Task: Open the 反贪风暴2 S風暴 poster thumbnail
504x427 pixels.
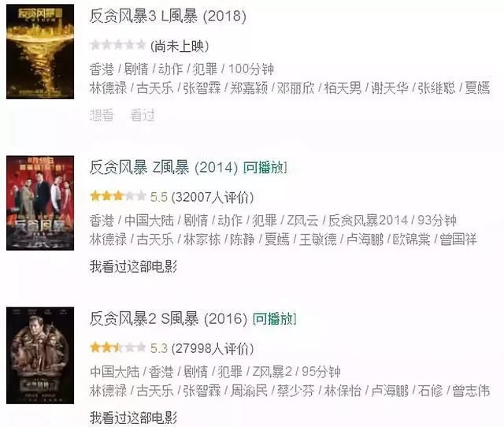Action: [x=40, y=355]
